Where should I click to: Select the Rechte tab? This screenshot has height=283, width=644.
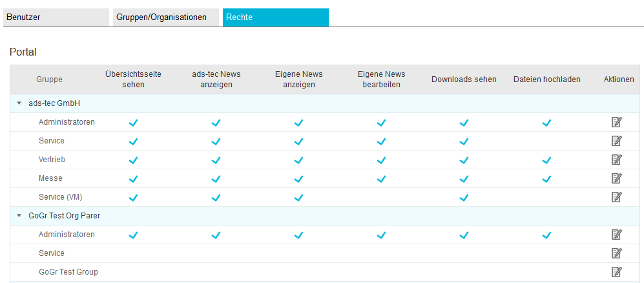coord(276,17)
